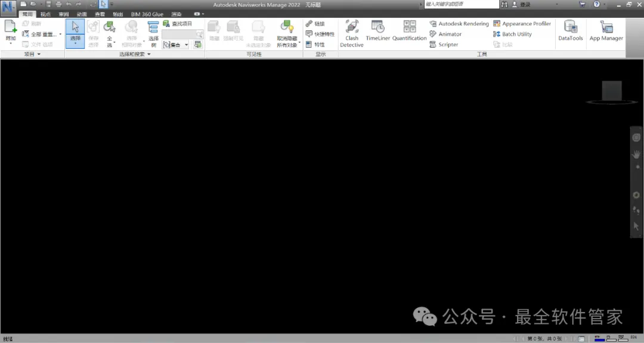Click the binoculars search icon

click(x=504, y=4)
